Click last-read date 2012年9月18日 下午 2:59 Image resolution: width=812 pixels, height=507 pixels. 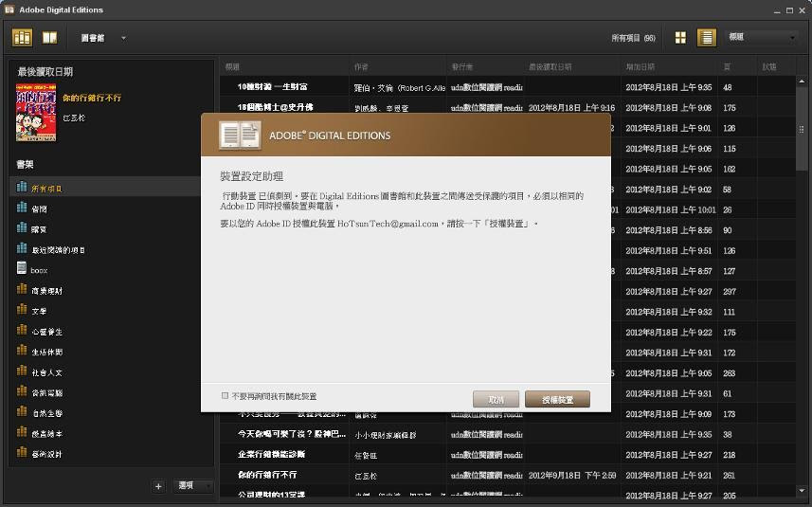[x=572, y=475]
